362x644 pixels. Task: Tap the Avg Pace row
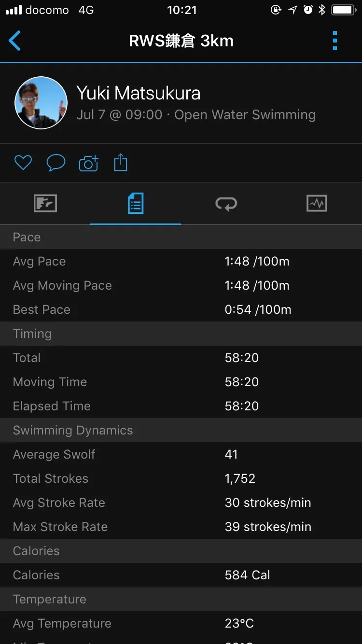click(181, 261)
